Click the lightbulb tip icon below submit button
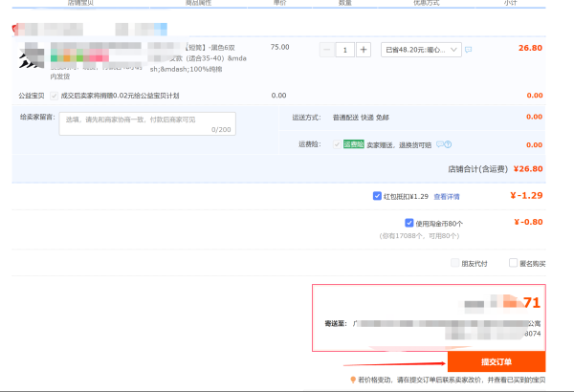Screen dimensions: 574x392 (x=353, y=380)
